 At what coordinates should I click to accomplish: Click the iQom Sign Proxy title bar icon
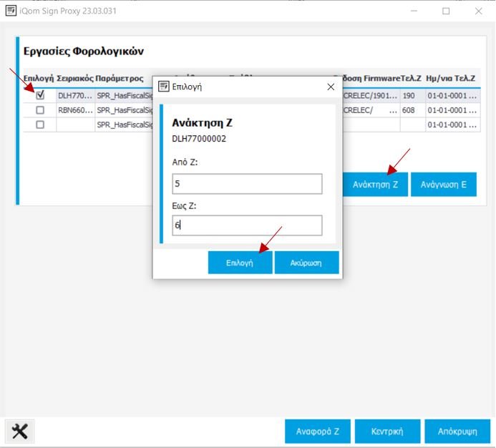coord(11,11)
